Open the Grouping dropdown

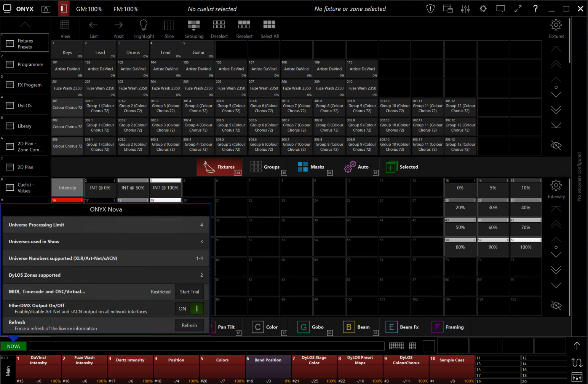(x=194, y=25)
